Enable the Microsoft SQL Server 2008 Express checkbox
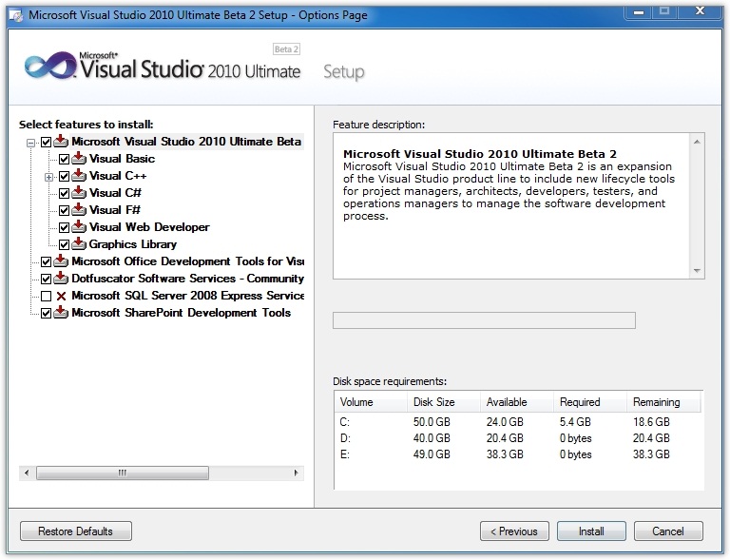Viewport: 730px width, 560px height. [46, 296]
